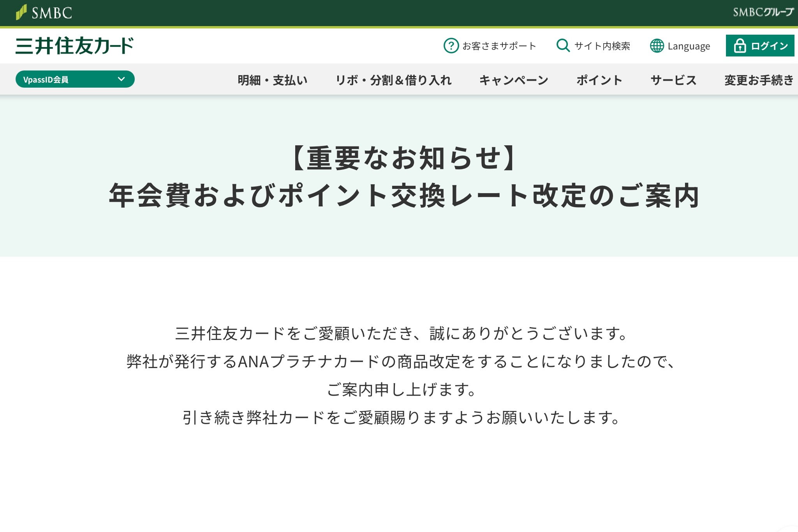The width and height of the screenshot is (798, 532).
Task: Open お客さまサポート link
Action: point(499,46)
